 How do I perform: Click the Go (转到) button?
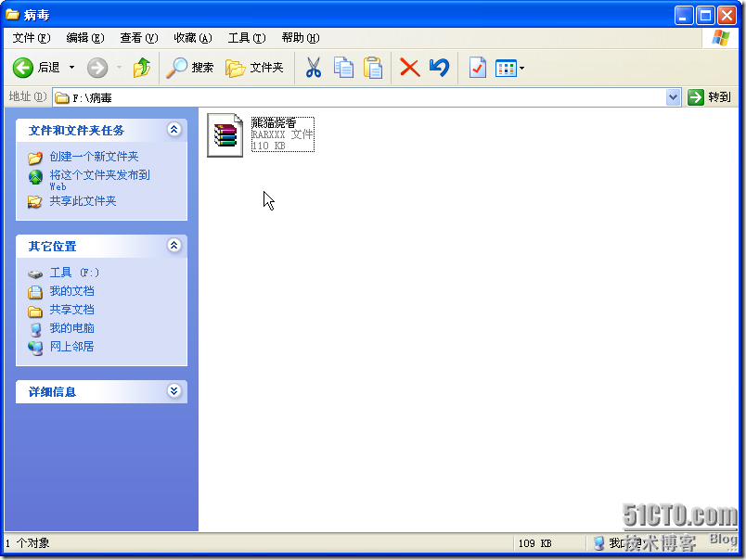click(709, 97)
